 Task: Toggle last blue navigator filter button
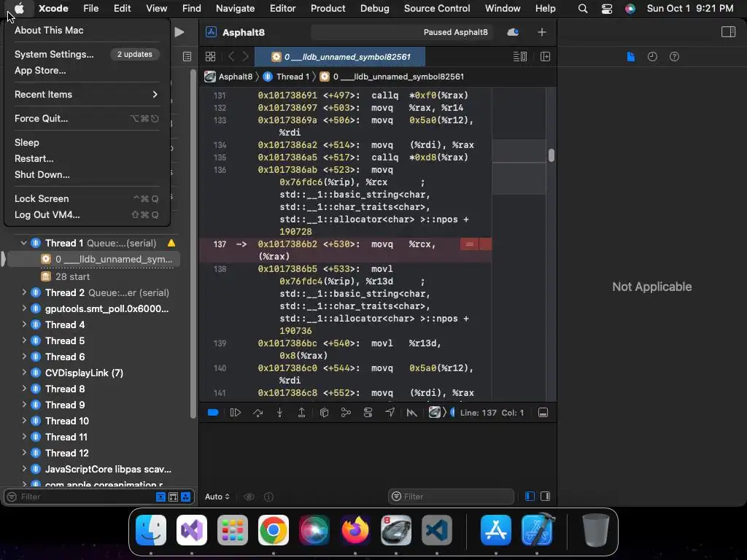pos(186,497)
